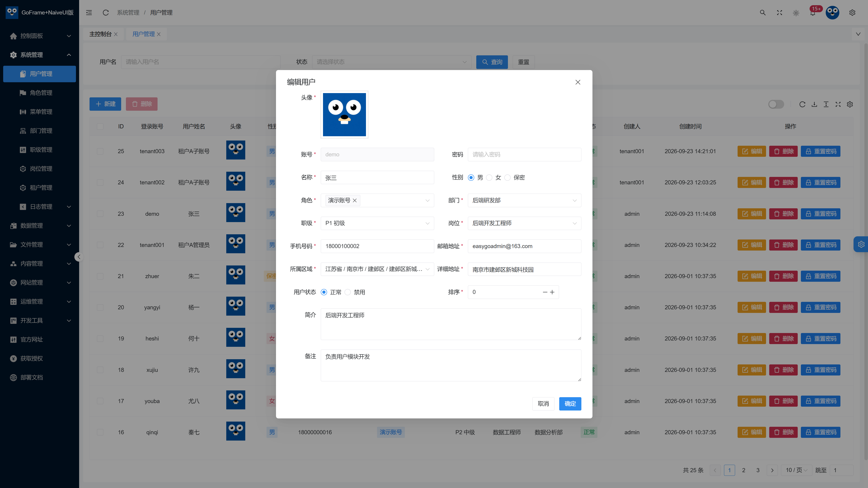Select 女 gender radio button
The image size is (868, 488).
coord(489,178)
